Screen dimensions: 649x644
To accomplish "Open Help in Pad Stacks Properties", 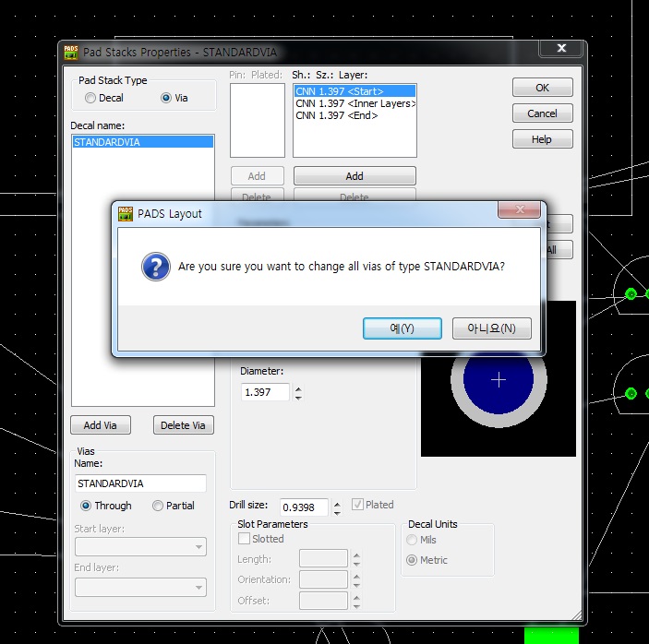I will 542,139.
